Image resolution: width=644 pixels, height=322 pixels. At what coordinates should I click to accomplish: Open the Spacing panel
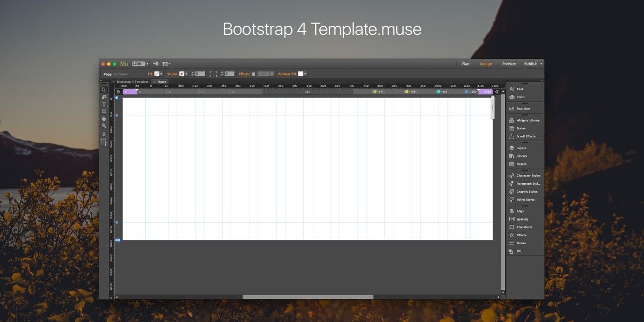[x=518, y=219]
